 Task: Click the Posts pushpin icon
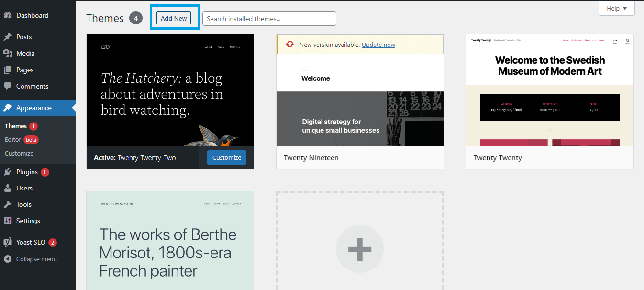point(8,37)
